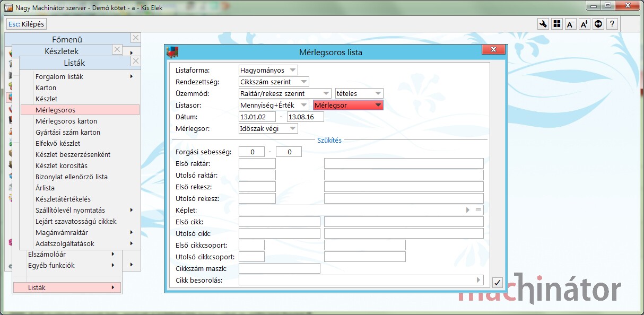Click the Listák panel header

click(75, 63)
